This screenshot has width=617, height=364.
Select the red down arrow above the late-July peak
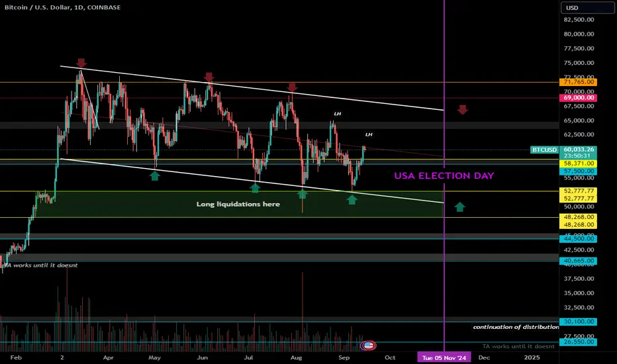pyautogui.click(x=292, y=87)
